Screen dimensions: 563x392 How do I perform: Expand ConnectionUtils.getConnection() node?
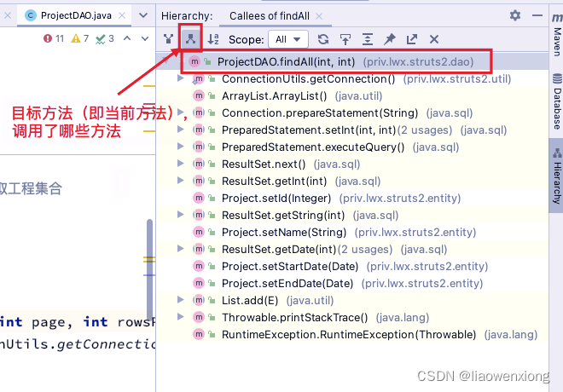point(181,78)
